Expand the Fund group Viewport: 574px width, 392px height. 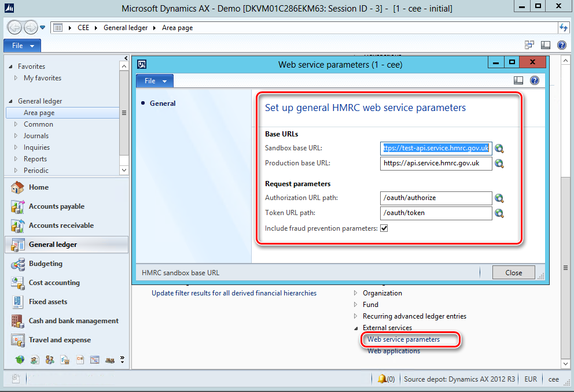coord(355,305)
